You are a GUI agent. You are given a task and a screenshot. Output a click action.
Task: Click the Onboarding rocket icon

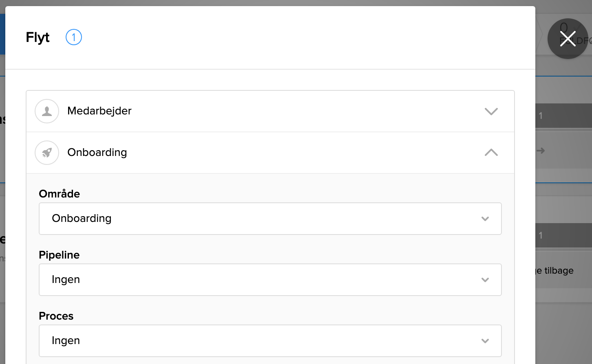pos(47,153)
